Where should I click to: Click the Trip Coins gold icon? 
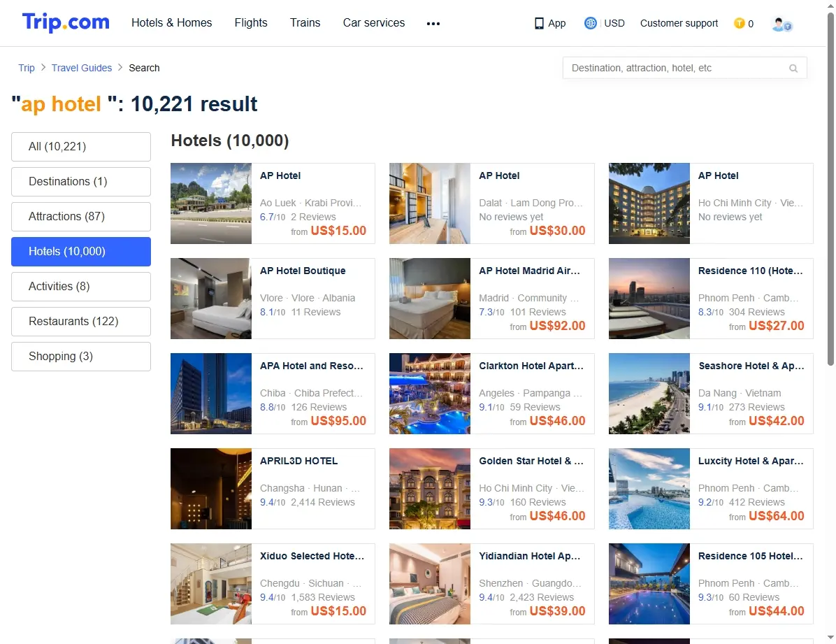point(739,23)
